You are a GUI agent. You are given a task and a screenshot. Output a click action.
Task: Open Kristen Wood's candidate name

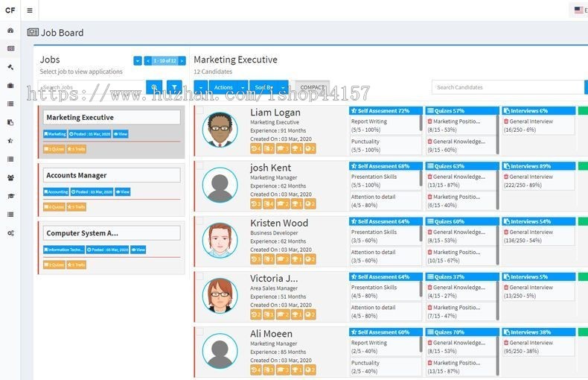(279, 223)
